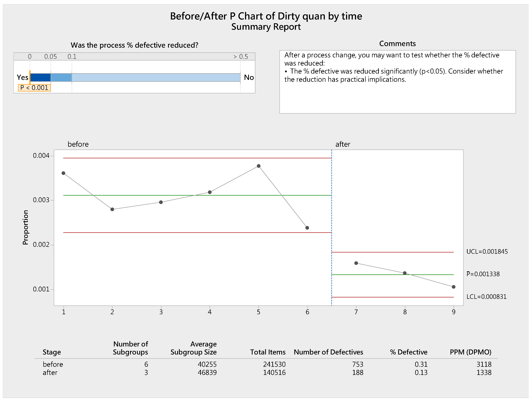532x401 pixels.
Task: Click the P < 0.001 orange label
Action: pyautogui.click(x=34, y=88)
